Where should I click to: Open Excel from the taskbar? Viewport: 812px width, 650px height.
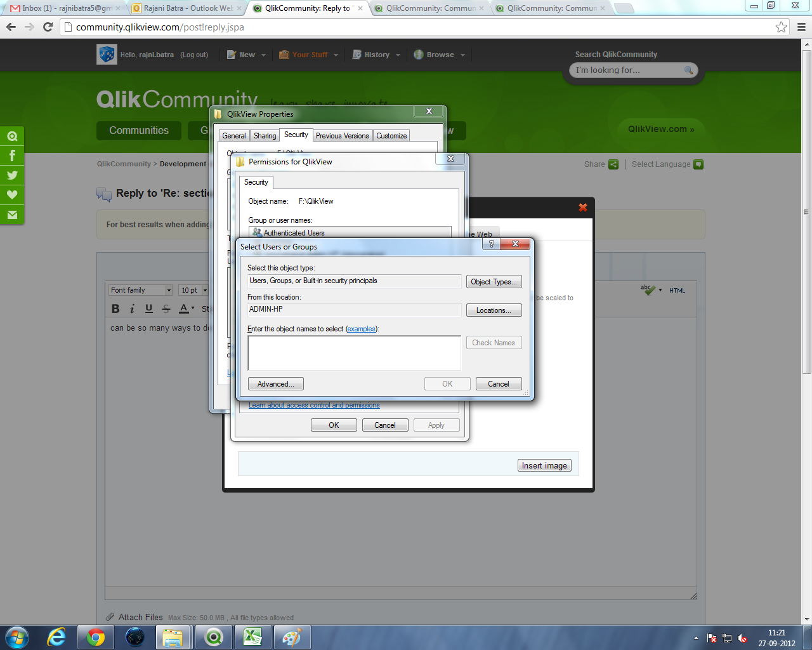pyautogui.click(x=252, y=637)
